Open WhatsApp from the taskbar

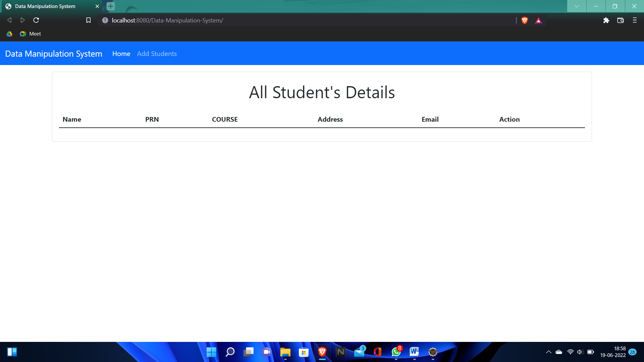click(396, 352)
